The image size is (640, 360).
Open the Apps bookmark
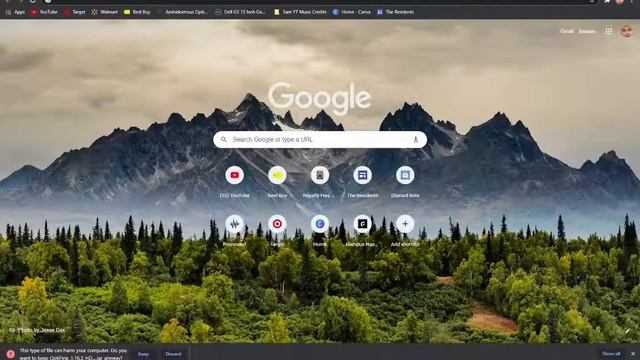15,12
